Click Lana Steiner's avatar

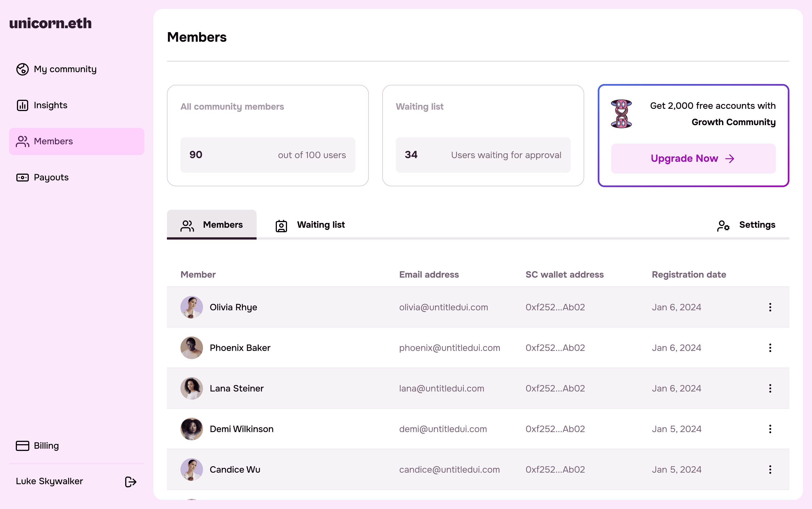pos(192,388)
